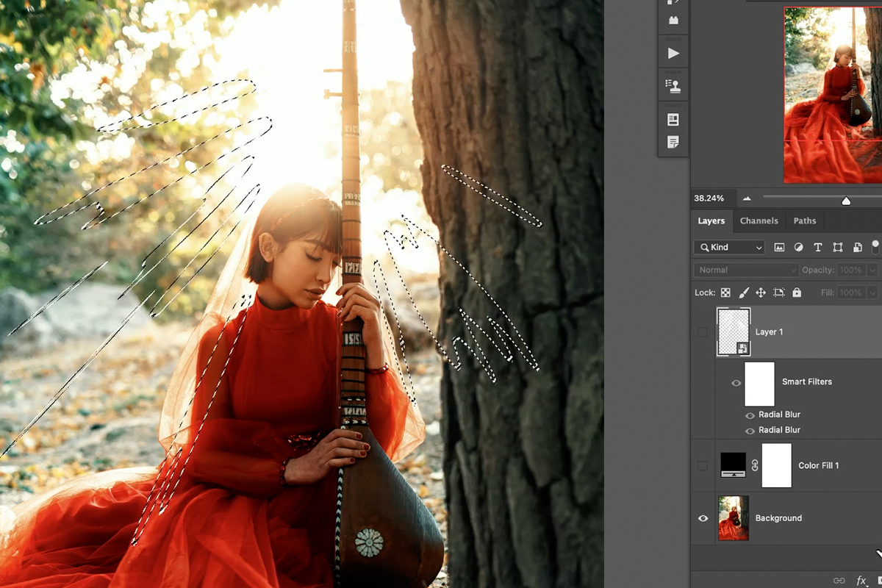Image resolution: width=882 pixels, height=588 pixels.
Task: Switch to the Paths tab
Action: point(805,220)
